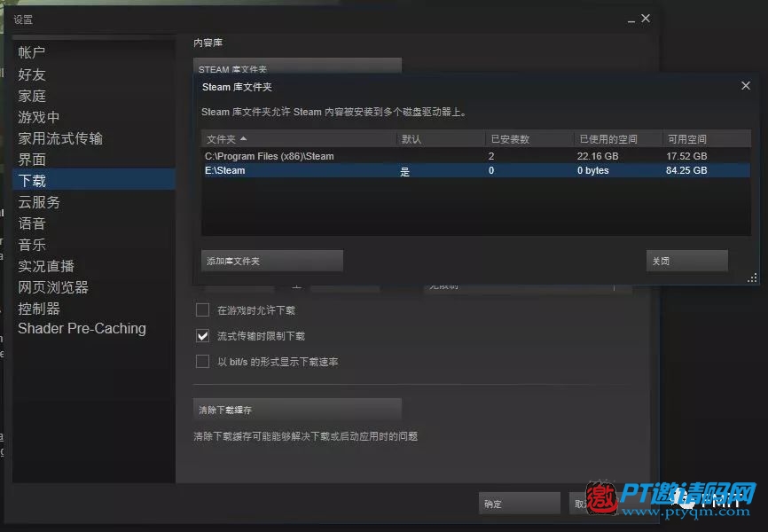Click 关闭 in the library folders dialog

(686, 261)
